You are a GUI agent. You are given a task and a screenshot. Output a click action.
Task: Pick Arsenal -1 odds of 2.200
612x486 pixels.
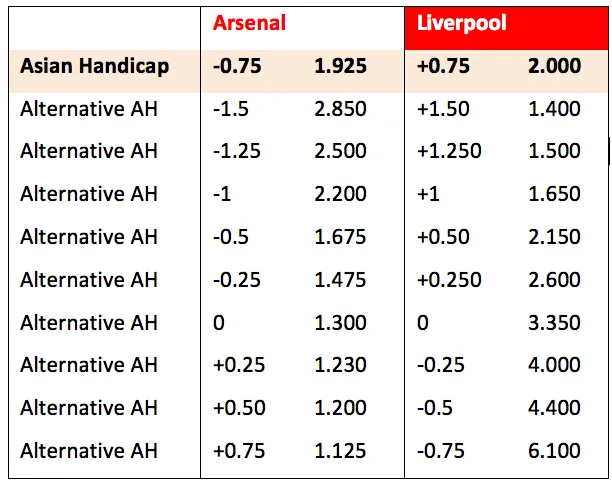(x=341, y=194)
